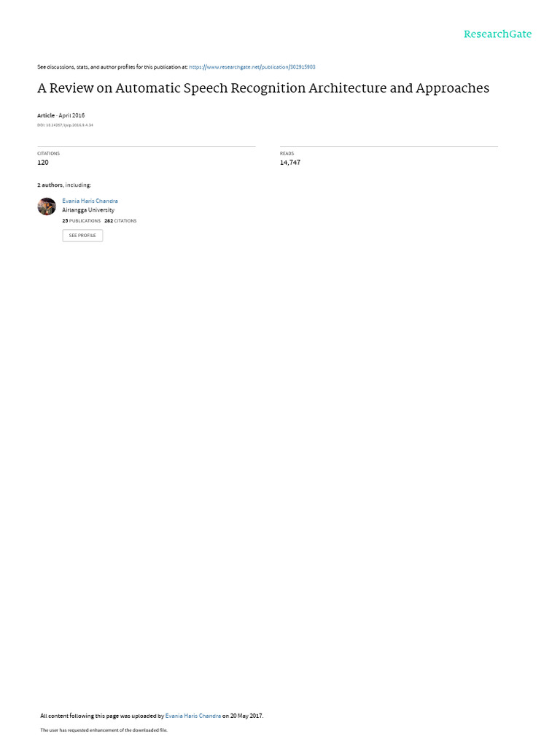
Task: Click the 25 PUBLICATIONS stat
Action: point(82,221)
